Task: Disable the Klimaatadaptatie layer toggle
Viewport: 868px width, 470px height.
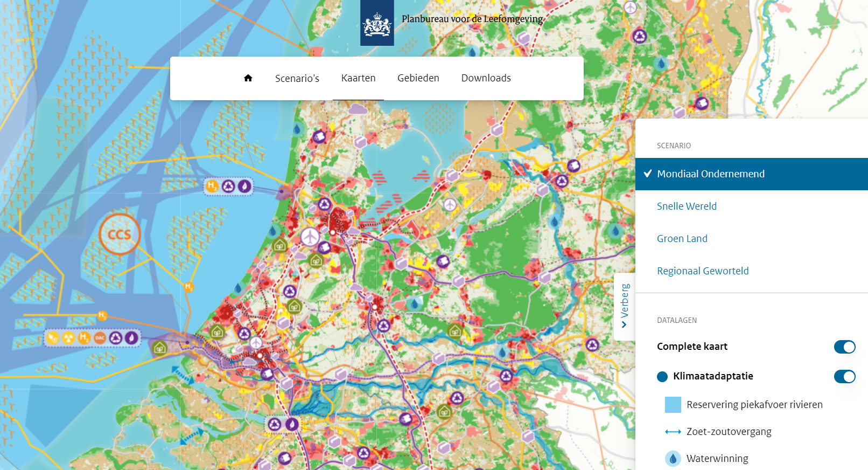Action: point(844,376)
